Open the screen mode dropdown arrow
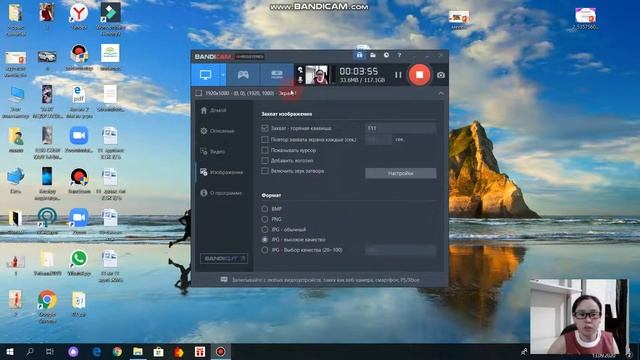The width and height of the screenshot is (640, 360). [x=223, y=75]
